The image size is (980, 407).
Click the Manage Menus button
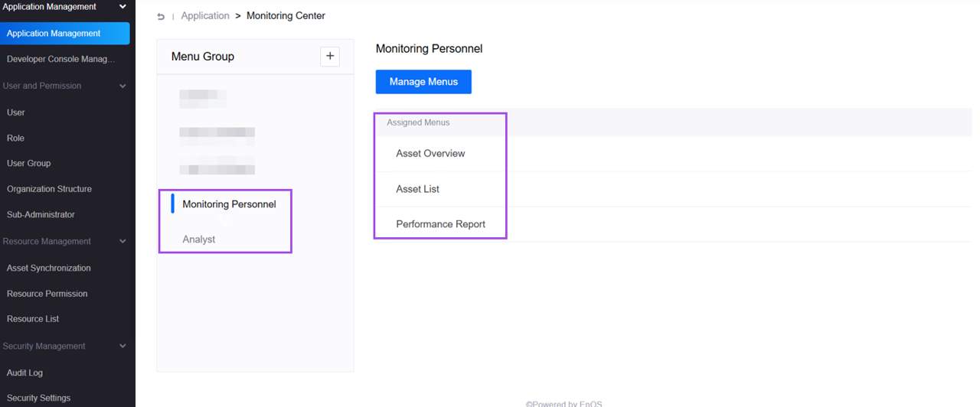tap(423, 82)
